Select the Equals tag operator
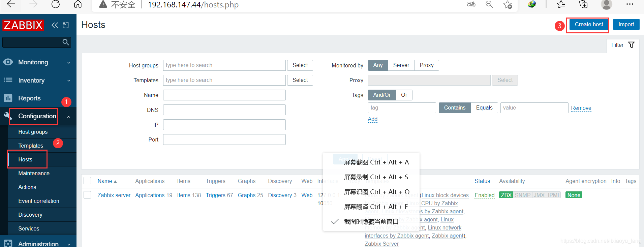 (x=484, y=107)
